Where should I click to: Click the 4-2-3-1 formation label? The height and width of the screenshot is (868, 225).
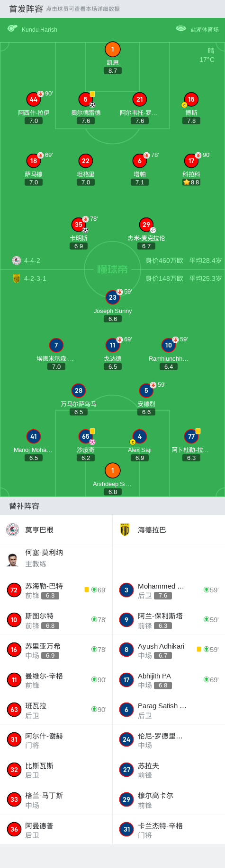(35, 278)
